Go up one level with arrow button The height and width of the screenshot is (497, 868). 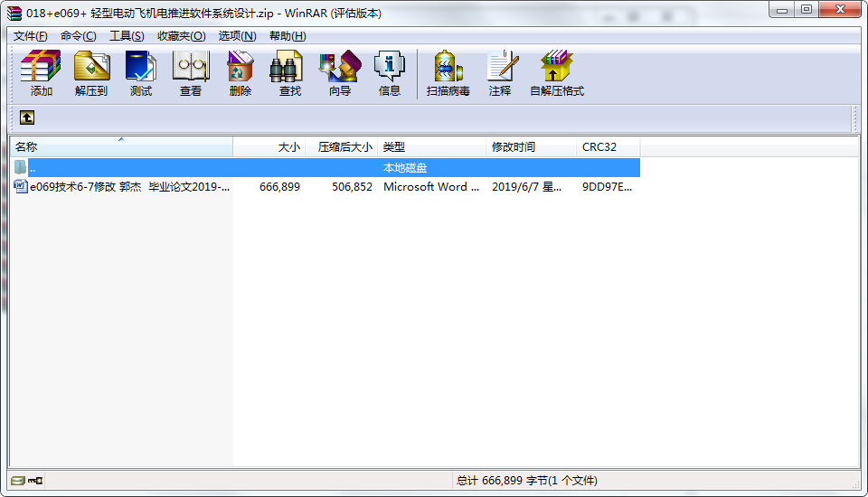click(x=27, y=117)
